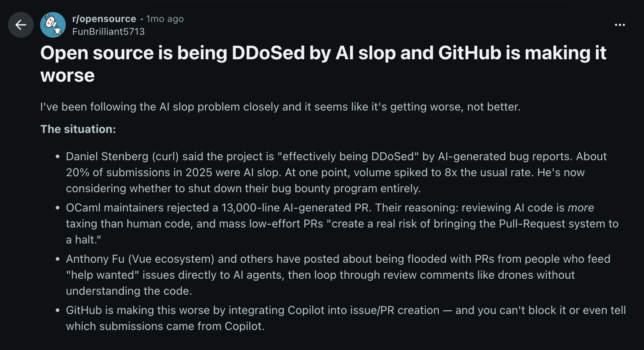The width and height of the screenshot is (644, 350).
Task: Open FunBrilliant5713's user profile
Action: click(x=108, y=31)
